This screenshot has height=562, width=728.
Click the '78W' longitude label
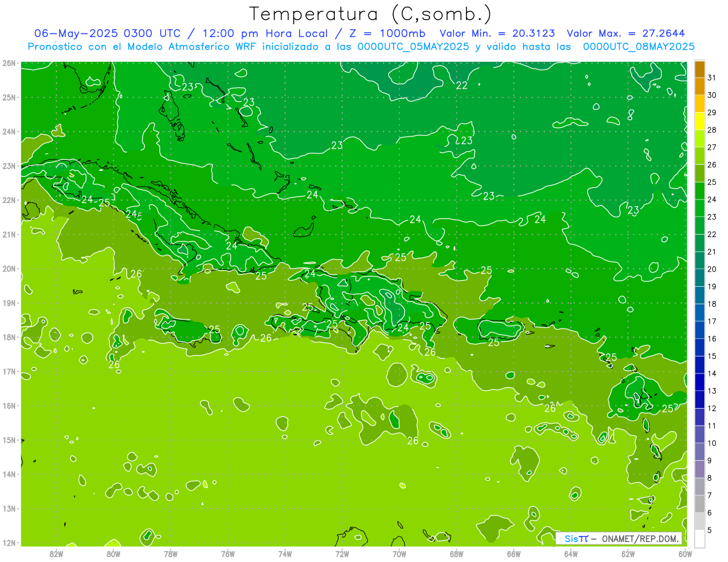pyautogui.click(x=170, y=554)
